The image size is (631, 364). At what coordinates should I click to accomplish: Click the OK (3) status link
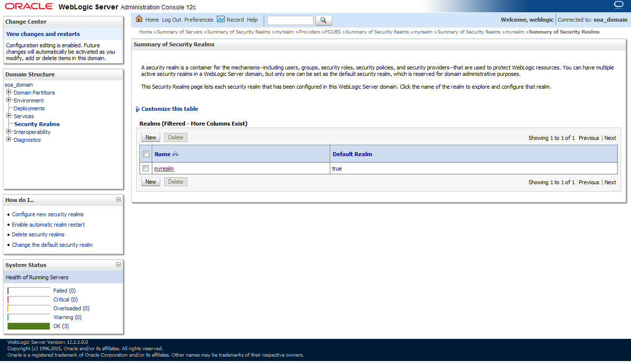tap(61, 326)
